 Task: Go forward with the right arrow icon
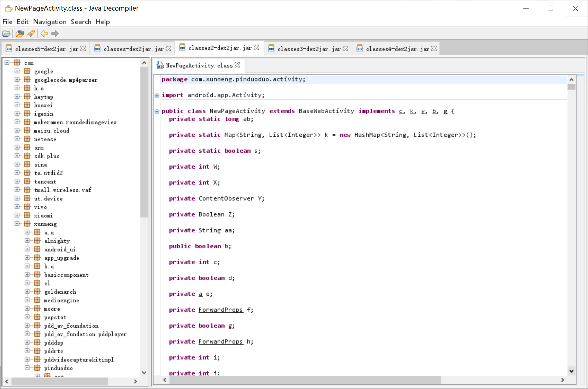coord(55,34)
